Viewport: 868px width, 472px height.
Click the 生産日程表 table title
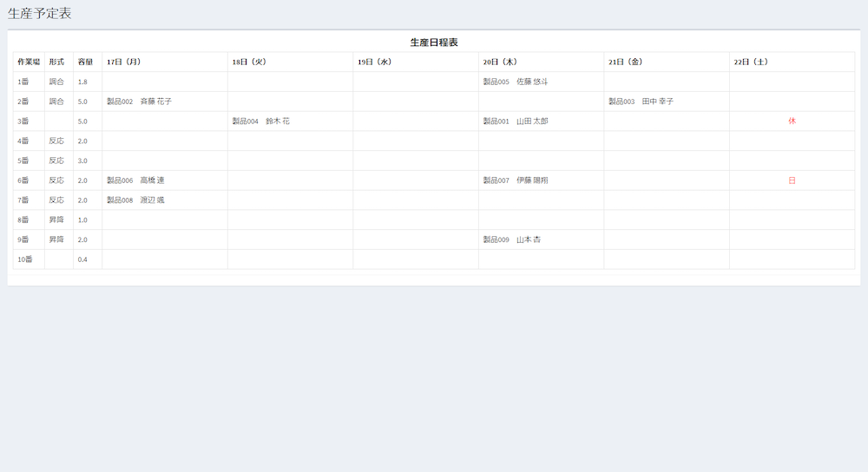coord(434,43)
